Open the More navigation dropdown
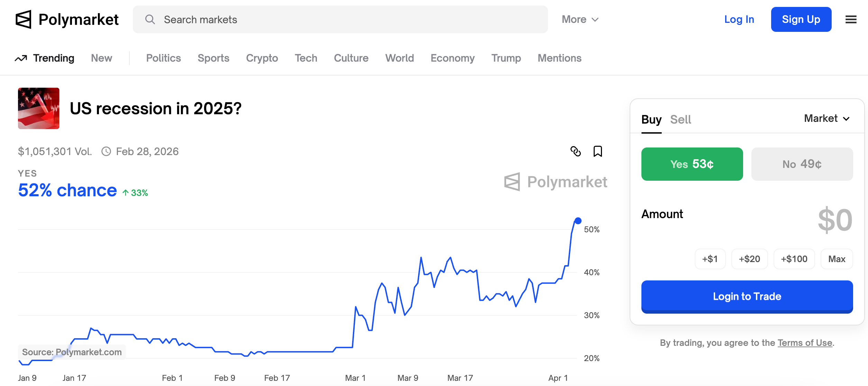 tap(579, 19)
